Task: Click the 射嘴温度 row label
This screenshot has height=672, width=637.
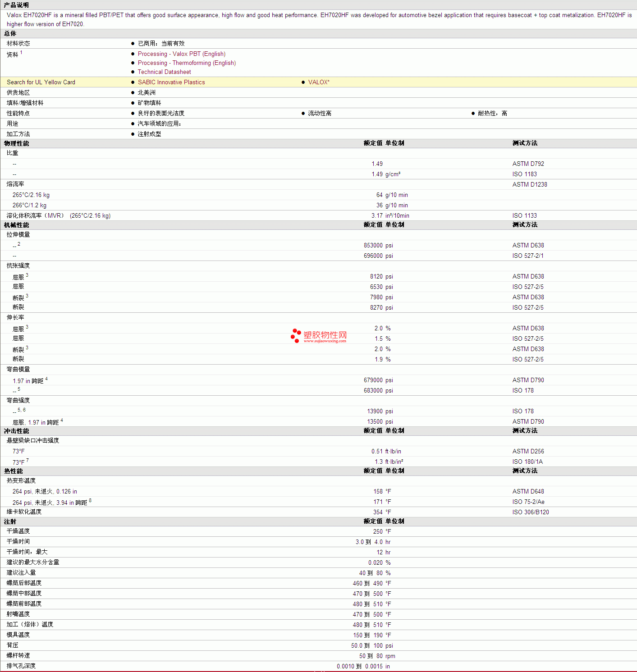Action: [x=18, y=614]
